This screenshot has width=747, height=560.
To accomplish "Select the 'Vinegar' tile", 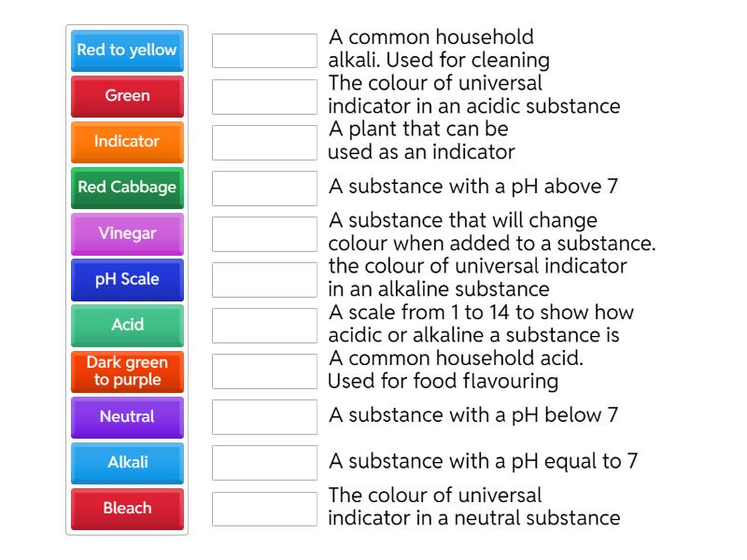I will [x=128, y=233].
